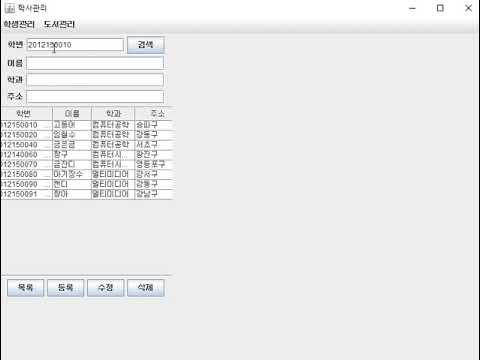
Task: Click the 학과 table column header
Action: (x=113, y=113)
